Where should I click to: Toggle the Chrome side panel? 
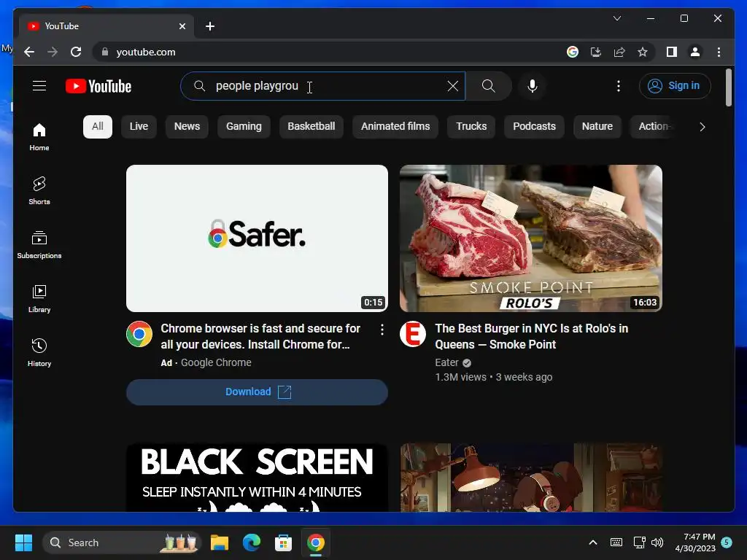(672, 52)
